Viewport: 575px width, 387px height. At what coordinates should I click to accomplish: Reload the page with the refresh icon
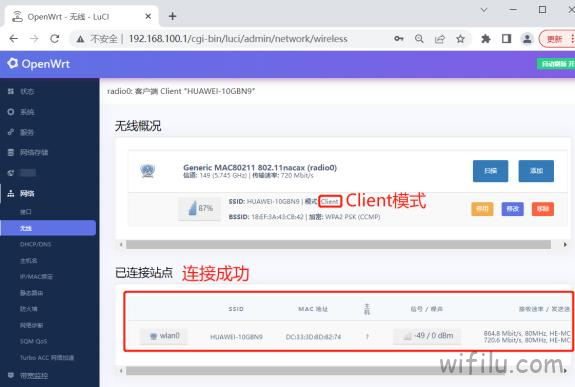coord(55,39)
